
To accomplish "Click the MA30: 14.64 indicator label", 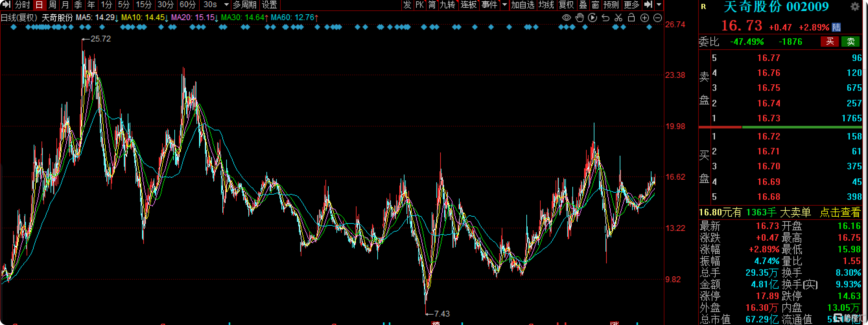I will point(245,17).
